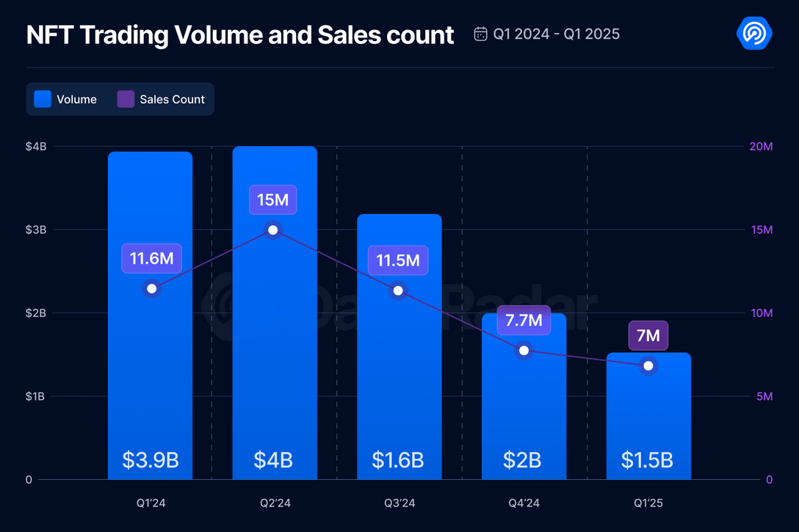Click the 15M sales count marker
The width and height of the screenshot is (799, 532).
[x=273, y=230]
